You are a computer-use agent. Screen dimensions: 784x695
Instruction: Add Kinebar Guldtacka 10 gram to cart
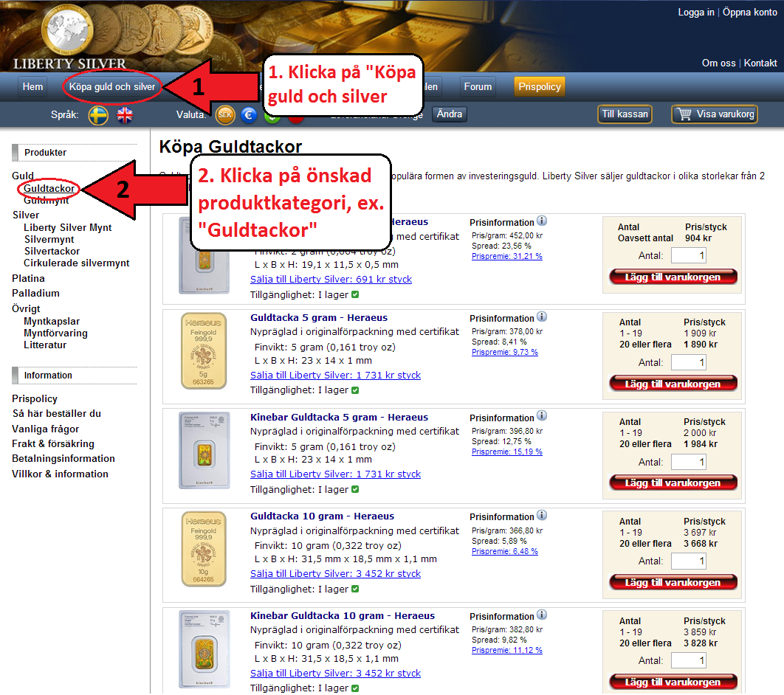click(x=673, y=682)
